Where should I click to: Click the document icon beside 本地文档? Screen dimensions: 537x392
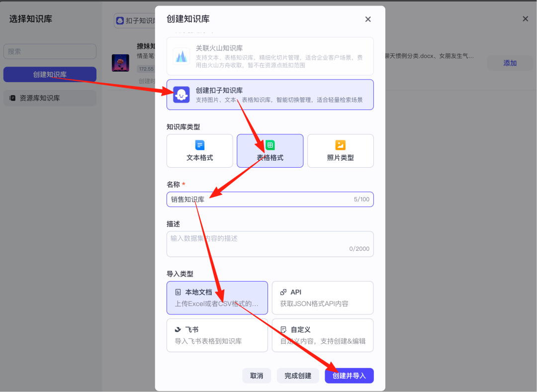(x=178, y=293)
